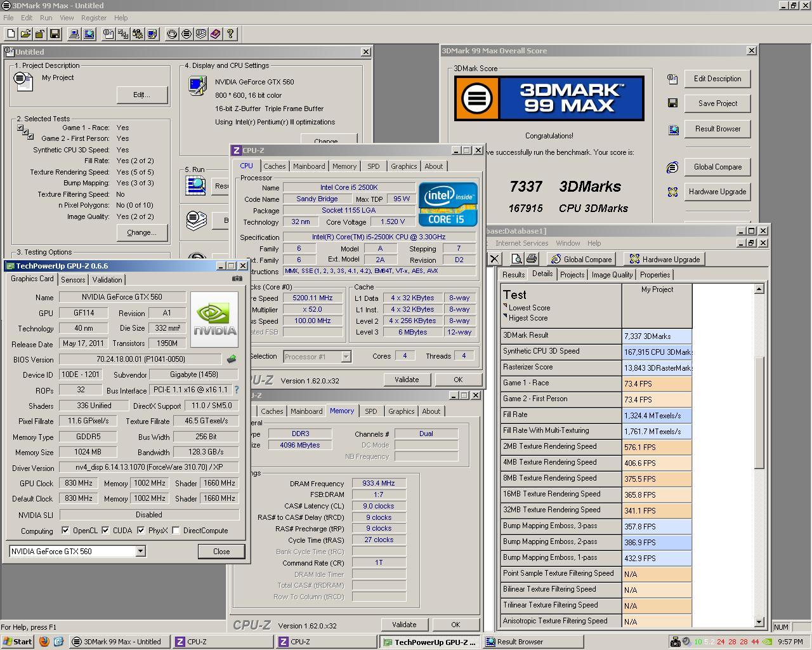The height and width of the screenshot is (650, 812).
Task: Open the Processor #1 selection dropdown in CPU-Z
Action: [x=346, y=356]
